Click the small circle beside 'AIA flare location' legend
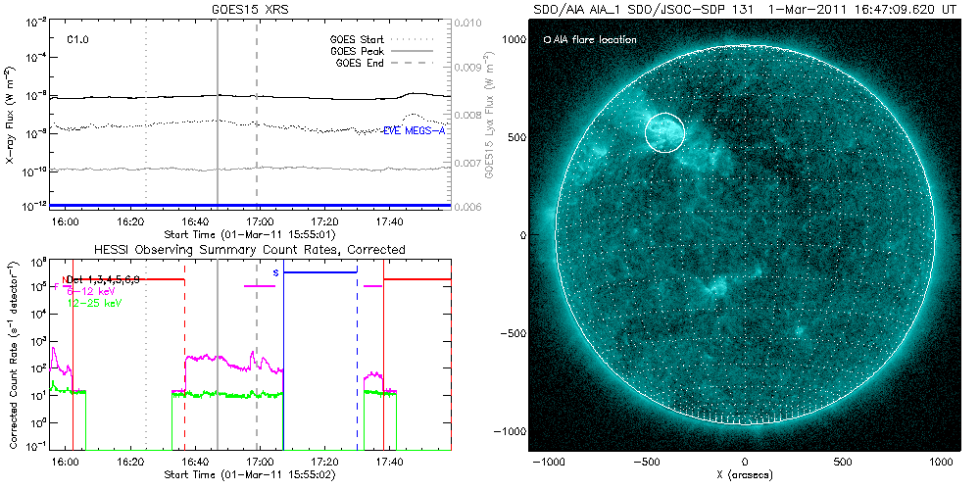Screen dimensions: 980x490 [547, 40]
